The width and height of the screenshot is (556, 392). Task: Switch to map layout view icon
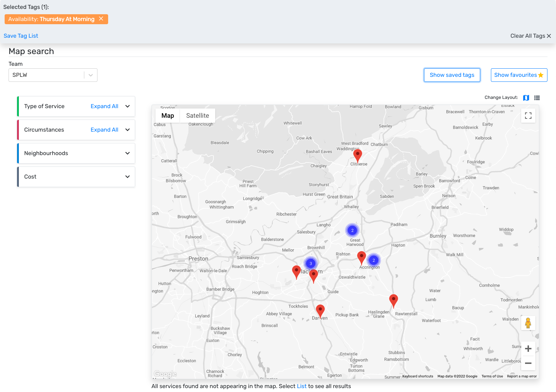point(526,98)
